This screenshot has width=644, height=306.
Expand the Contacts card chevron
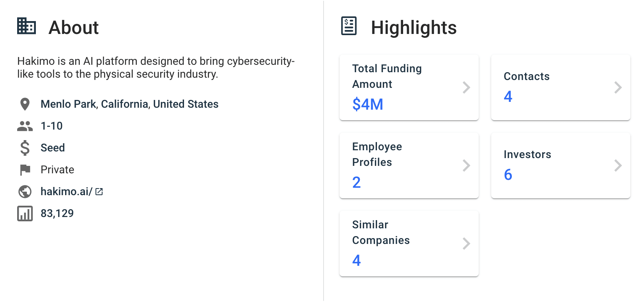[x=618, y=87]
